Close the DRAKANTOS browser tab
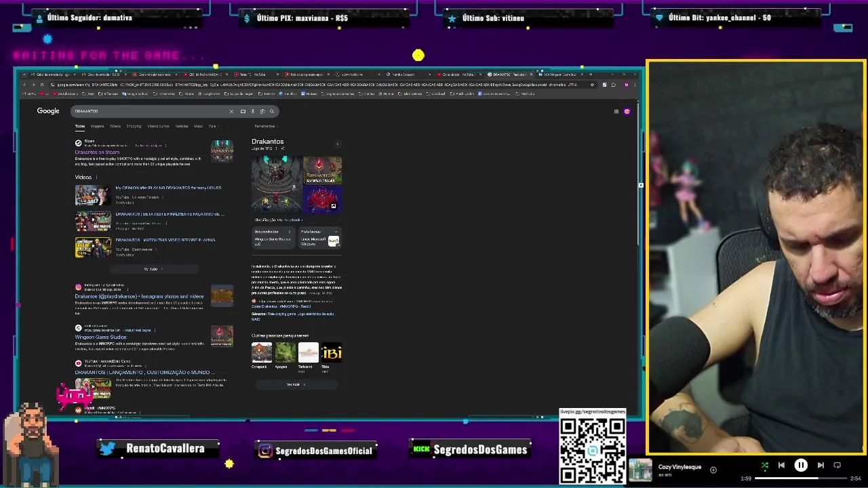868x488 pixels. click(x=532, y=75)
